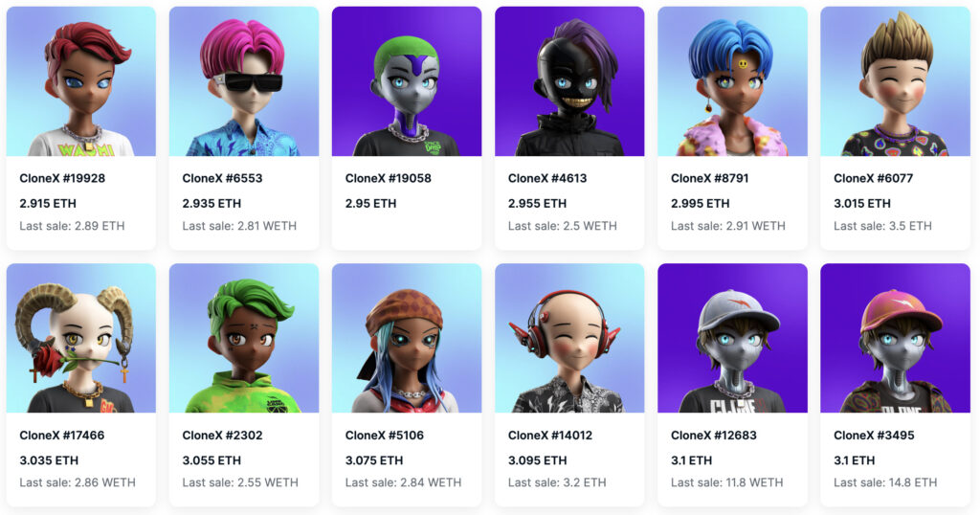Click the 3.015 ETH price on CloneX #6077
980x515 pixels.
[x=862, y=203]
